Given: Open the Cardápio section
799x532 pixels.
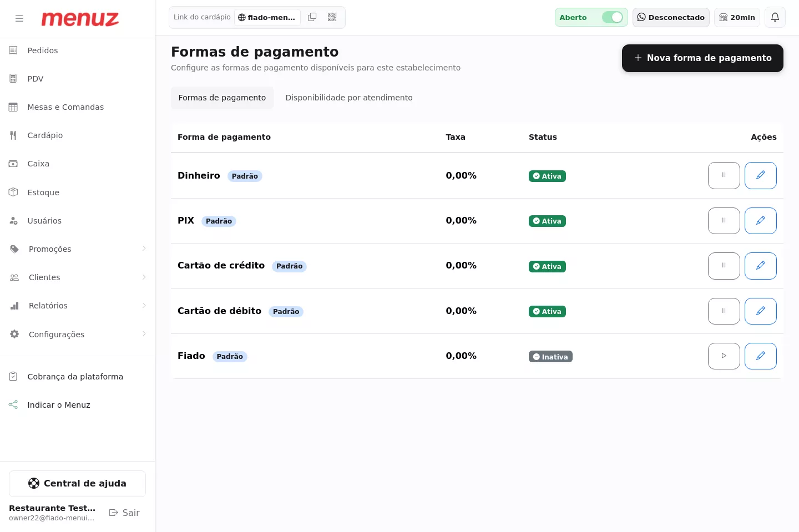Looking at the screenshot, I should click(x=77, y=135).
